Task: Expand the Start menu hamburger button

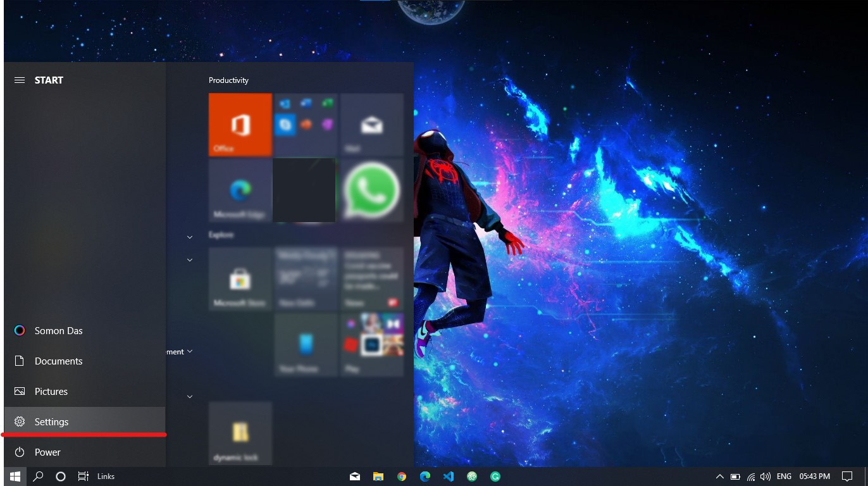Action: tap(20, 80)
